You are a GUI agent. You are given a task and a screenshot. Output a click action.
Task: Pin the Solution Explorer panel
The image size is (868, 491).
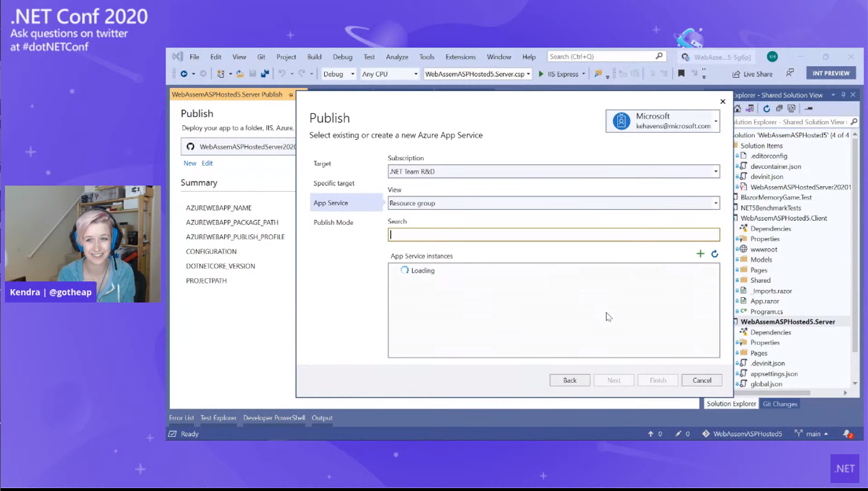pos(844,95)
